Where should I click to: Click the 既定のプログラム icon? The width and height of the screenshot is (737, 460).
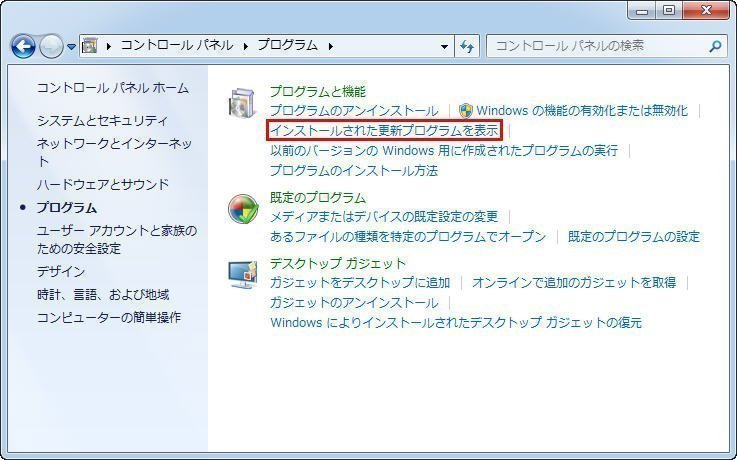click(x=243, y=208)
